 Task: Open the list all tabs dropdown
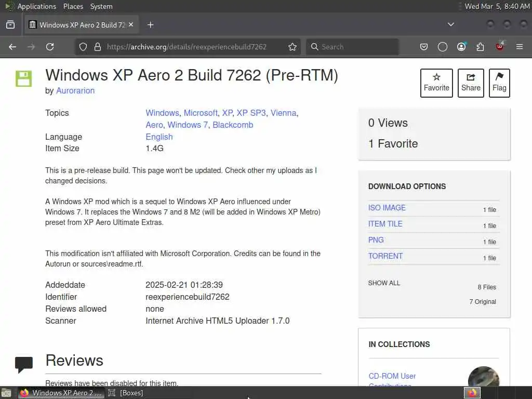point(451,24)
